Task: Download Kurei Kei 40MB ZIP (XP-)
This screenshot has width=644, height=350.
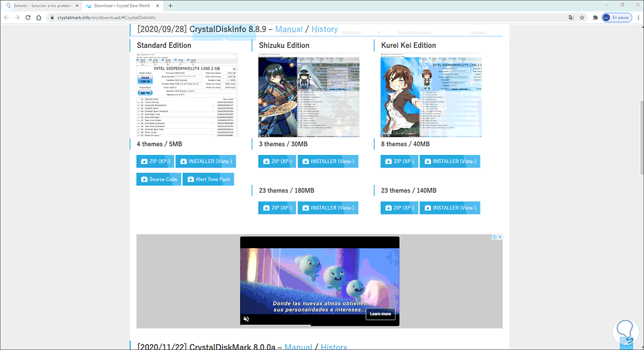Action: [399, 162]
